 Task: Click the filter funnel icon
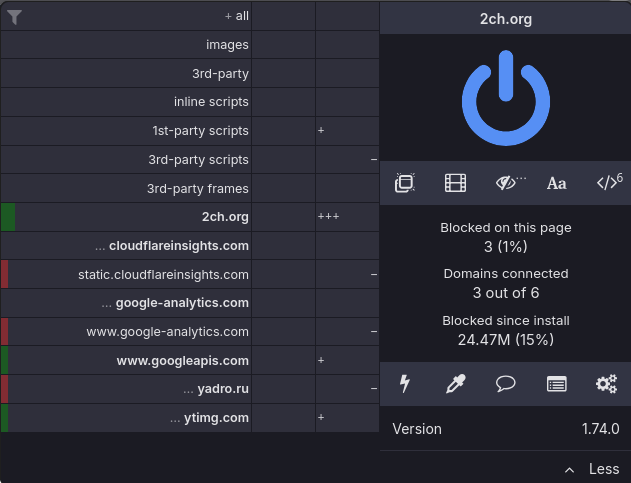(x=14, y=17)
